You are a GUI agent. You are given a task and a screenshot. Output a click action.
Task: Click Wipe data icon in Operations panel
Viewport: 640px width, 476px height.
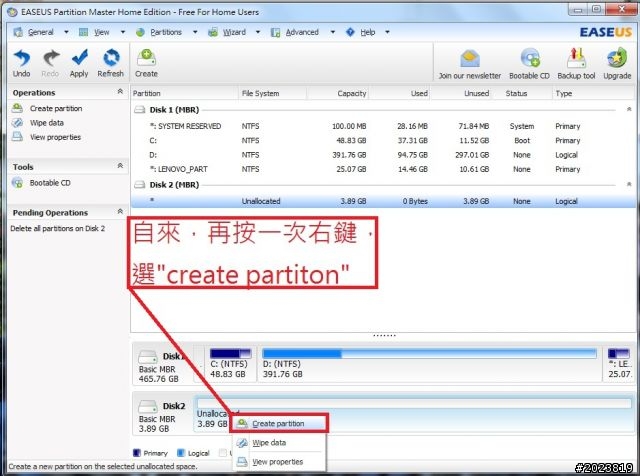click(18, 122)
